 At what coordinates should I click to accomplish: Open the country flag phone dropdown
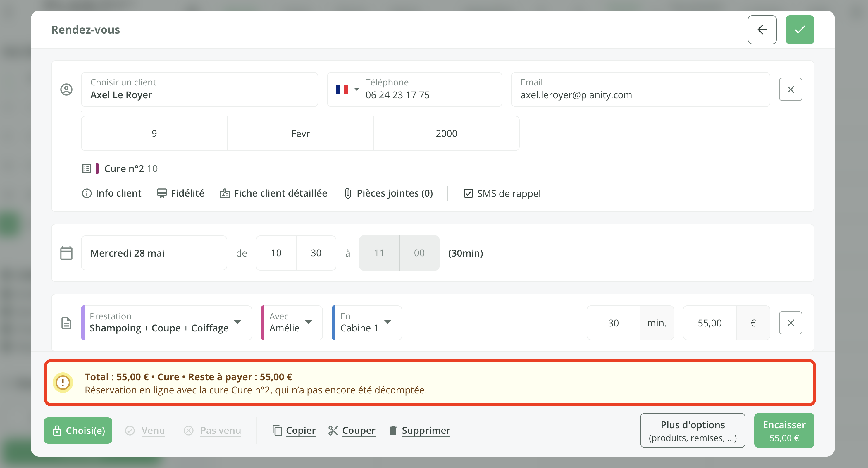point(347,90)
